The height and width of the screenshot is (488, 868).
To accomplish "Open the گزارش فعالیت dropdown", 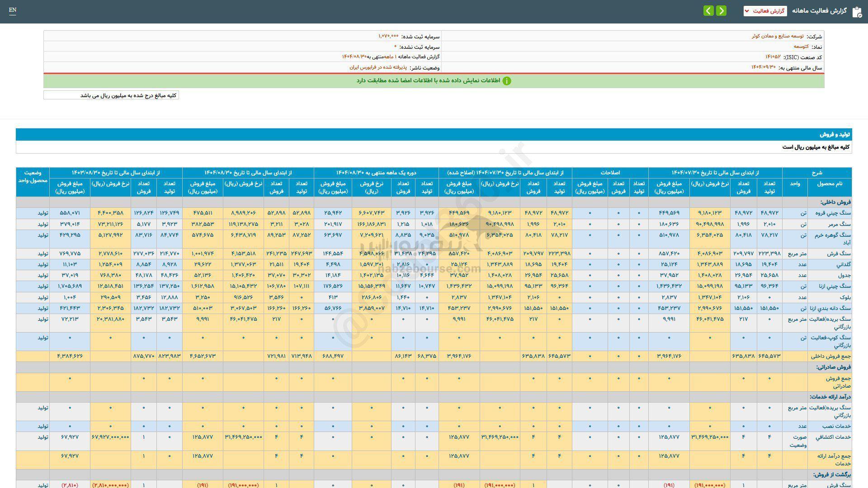I will click(x=765, y=11).
